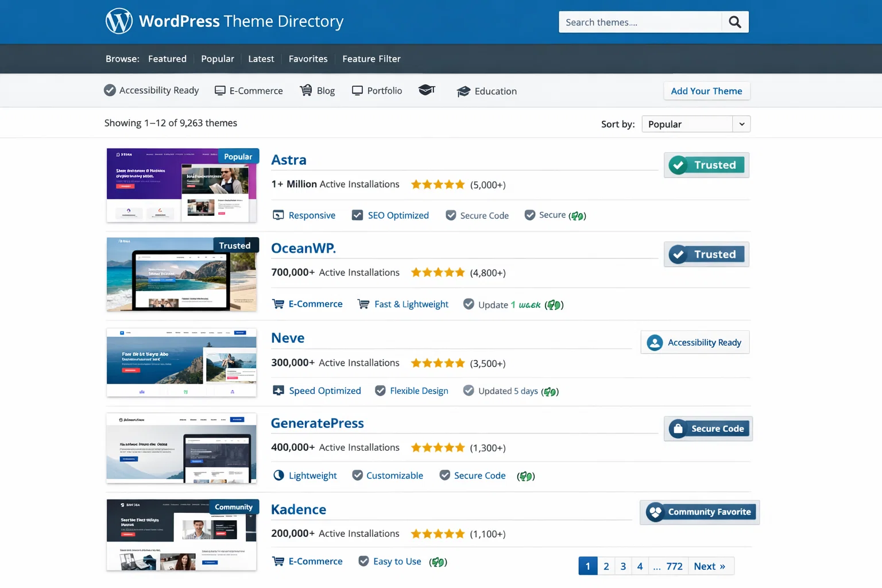
Task: Click the Add Your Theme button
Action: [706, 91]
